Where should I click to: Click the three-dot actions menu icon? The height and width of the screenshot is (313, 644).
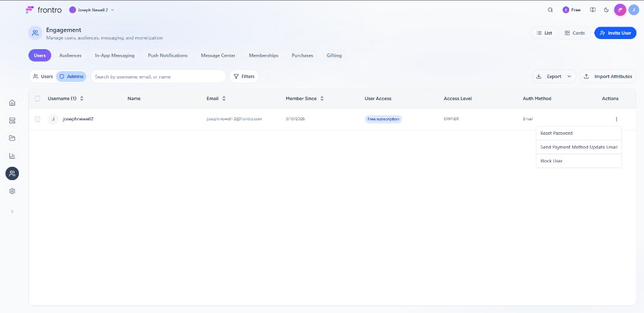click(x=616, y=119)
